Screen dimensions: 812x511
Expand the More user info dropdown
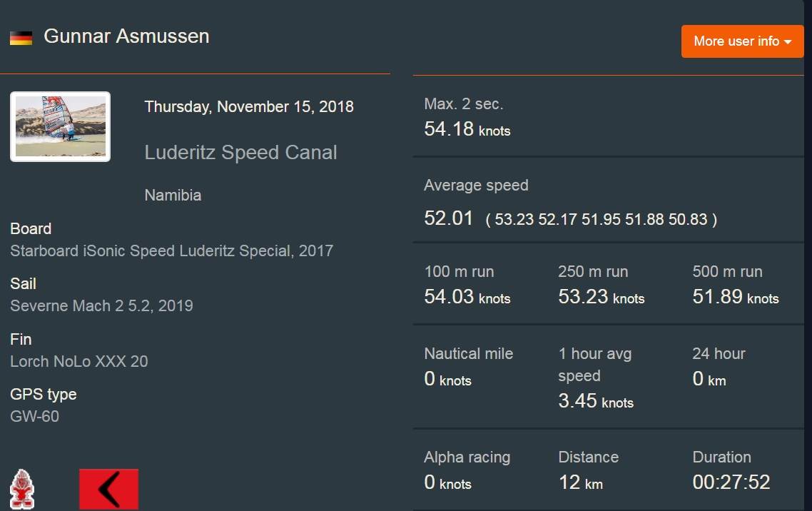pos(742,41)
